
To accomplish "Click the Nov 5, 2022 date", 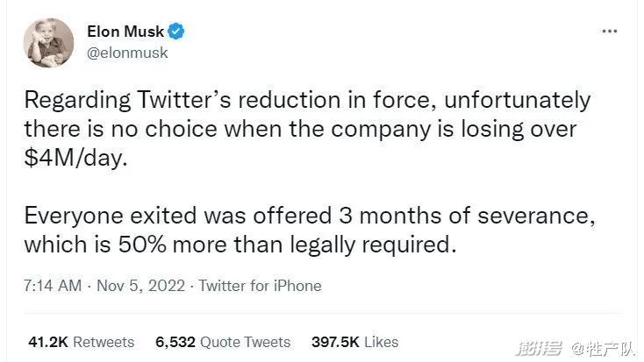I will (x=142, y=286).
